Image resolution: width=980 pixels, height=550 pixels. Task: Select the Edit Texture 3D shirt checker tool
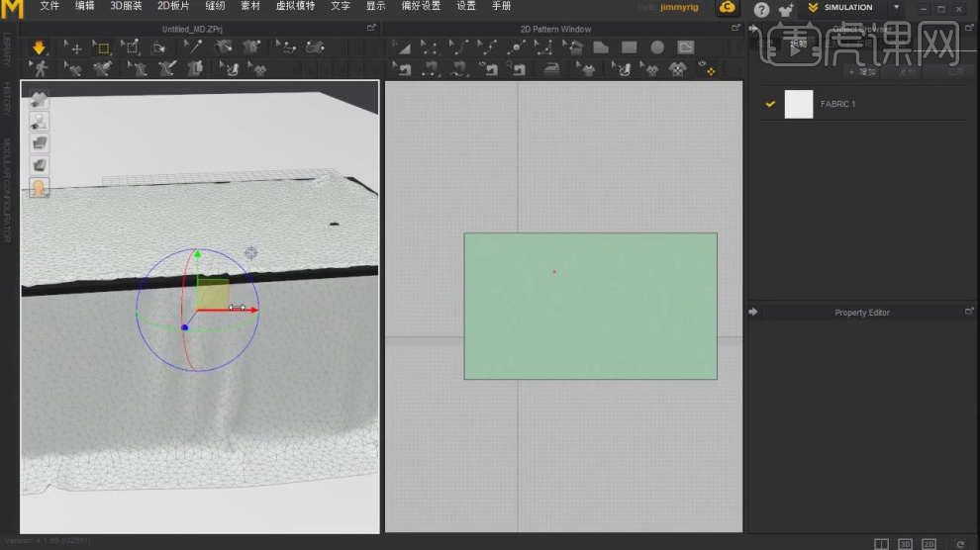coord(257,69)
